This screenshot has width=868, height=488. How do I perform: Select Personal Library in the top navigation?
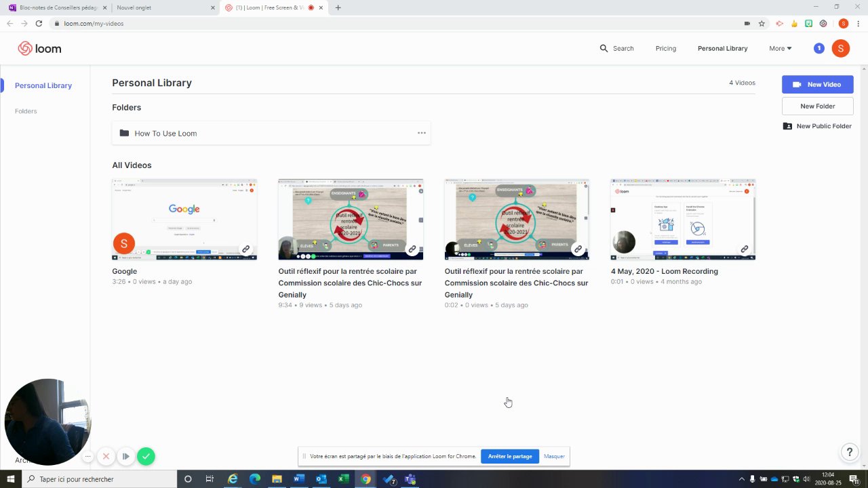(x=722, y=49)
